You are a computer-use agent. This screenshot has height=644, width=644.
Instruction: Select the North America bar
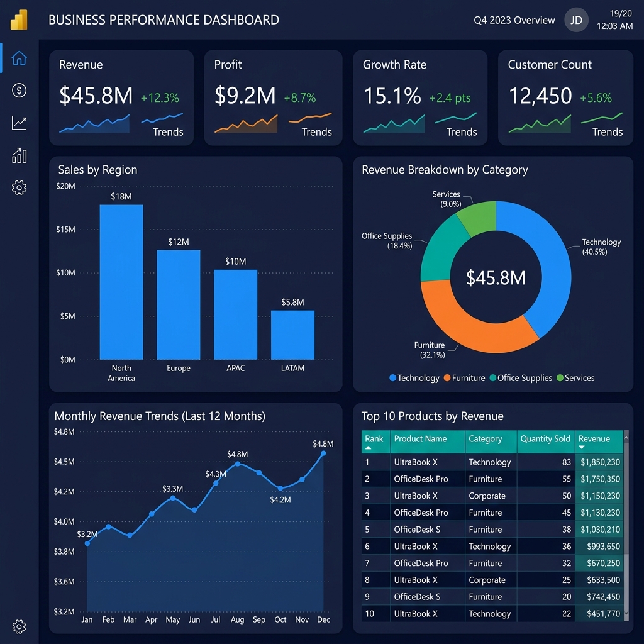pyautogui.click(x=121, y=282)
